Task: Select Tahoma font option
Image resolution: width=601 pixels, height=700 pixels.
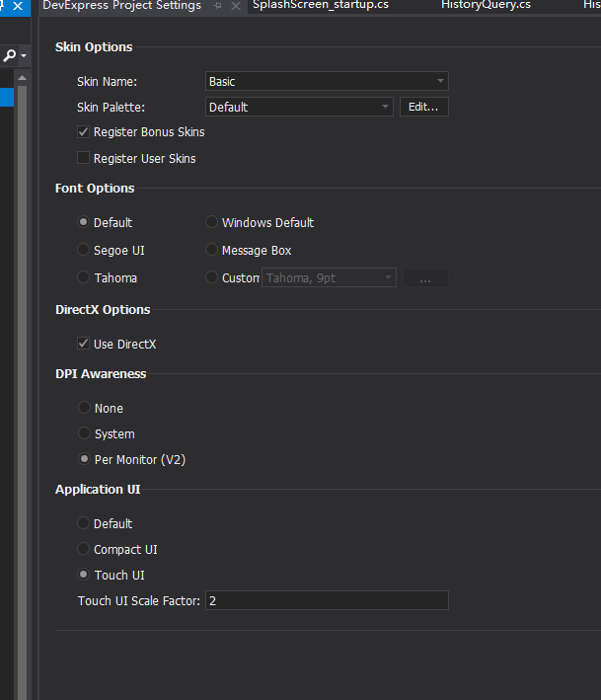Action: (84, 277)
